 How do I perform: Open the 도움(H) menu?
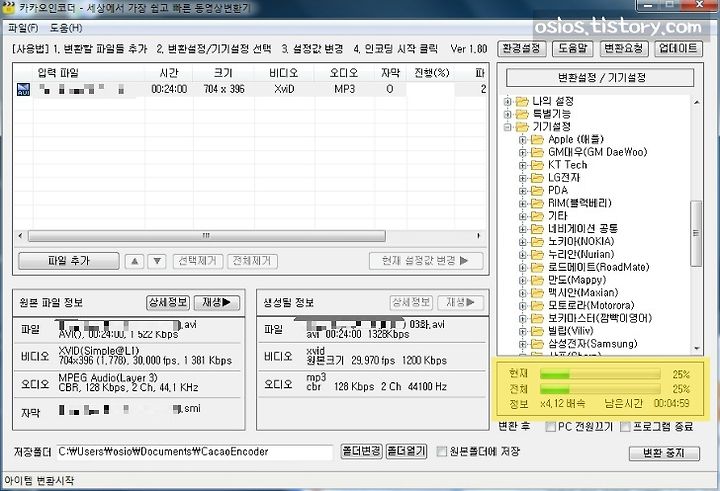[66, 28]
